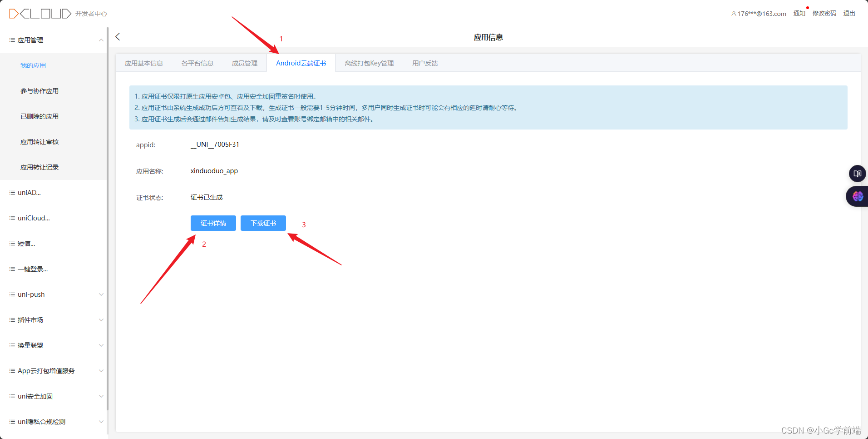
Task: Click the appid value __UNI__7005F31
Action: click(x=215, y=145)
